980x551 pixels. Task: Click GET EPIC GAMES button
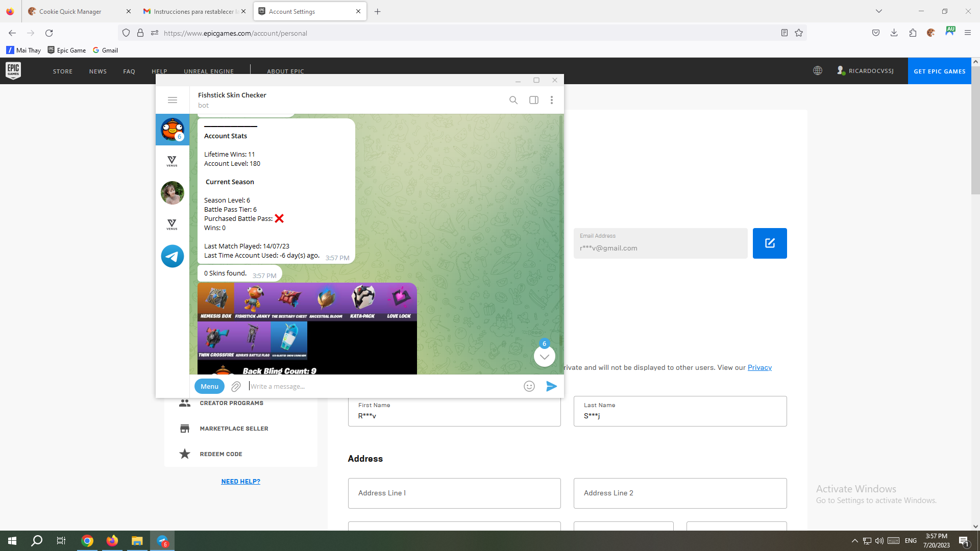tap(940, 71)
